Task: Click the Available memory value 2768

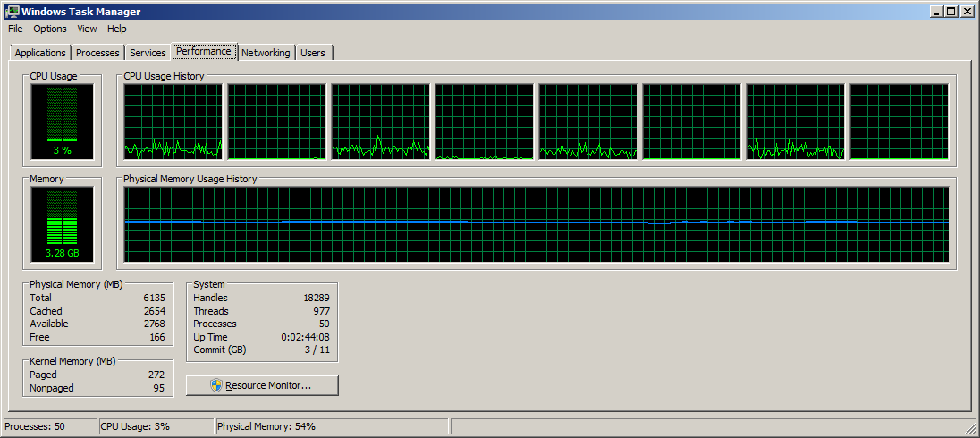Action: point(153,324)
